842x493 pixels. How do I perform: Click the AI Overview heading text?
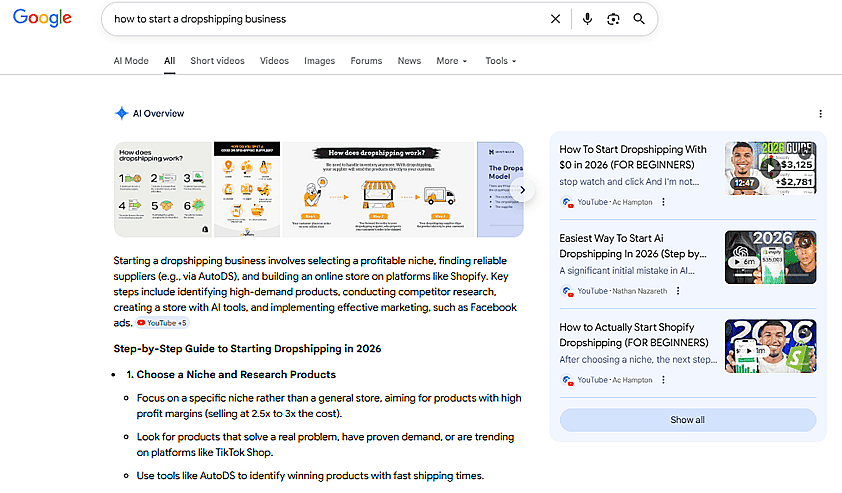click(158, 113)
